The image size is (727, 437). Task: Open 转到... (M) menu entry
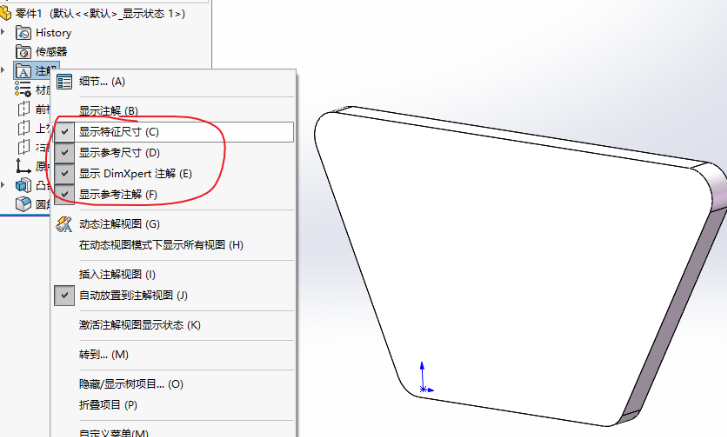(x=104, y=355)
